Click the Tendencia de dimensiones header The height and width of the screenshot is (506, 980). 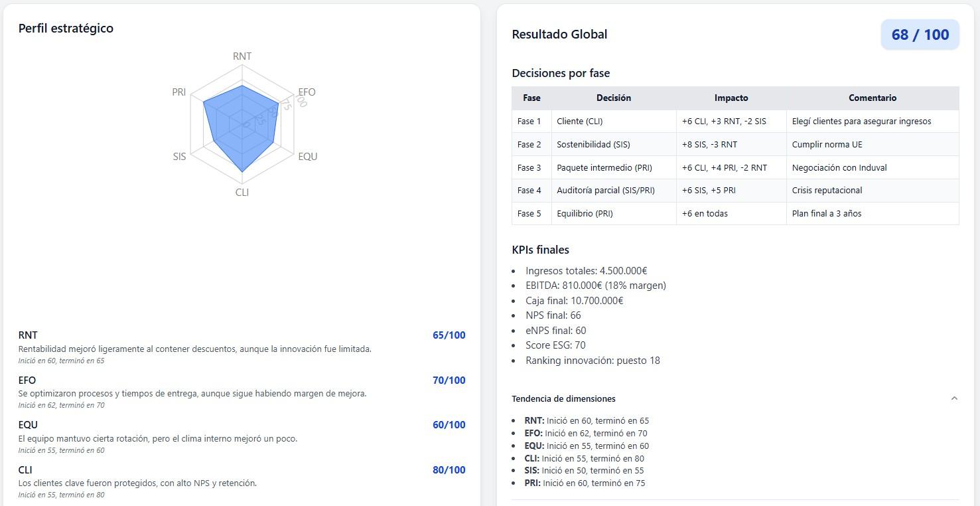tap(563, 398)
